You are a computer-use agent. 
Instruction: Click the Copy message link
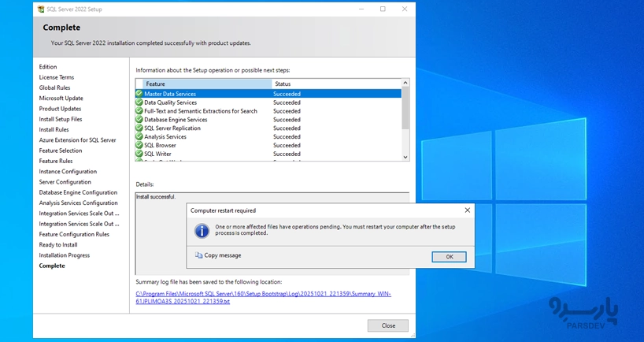click(x=222, y=255)
